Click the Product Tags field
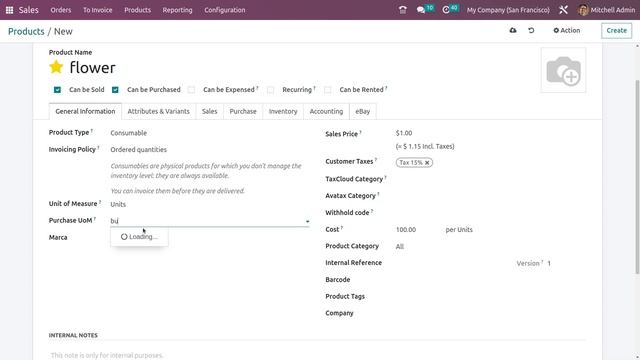Image resolution: width=640 pixels, height=360 pixels. (491, 297)
